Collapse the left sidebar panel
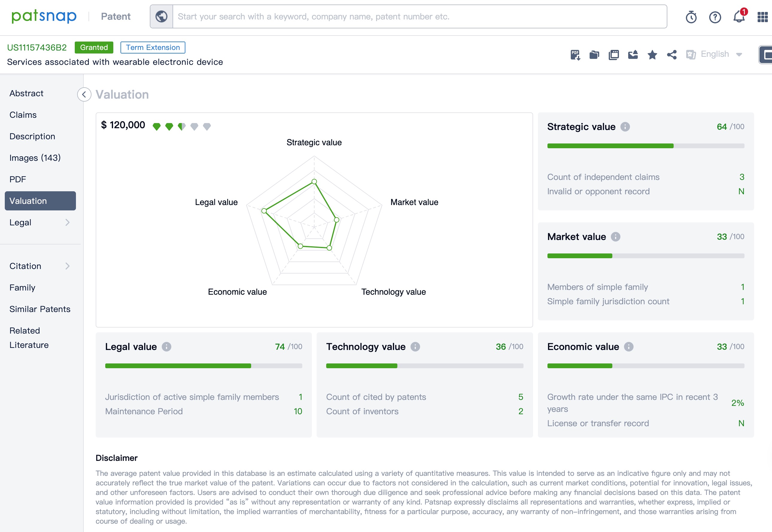The width and height of the screenshot is (772, 532). point(84,95)
